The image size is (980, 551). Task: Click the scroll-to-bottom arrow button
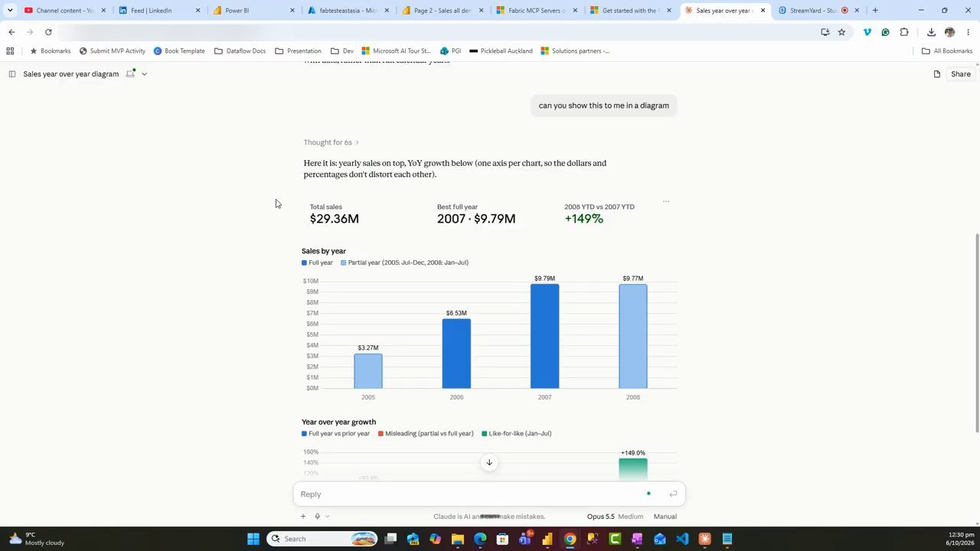click(x=489, y=462)
